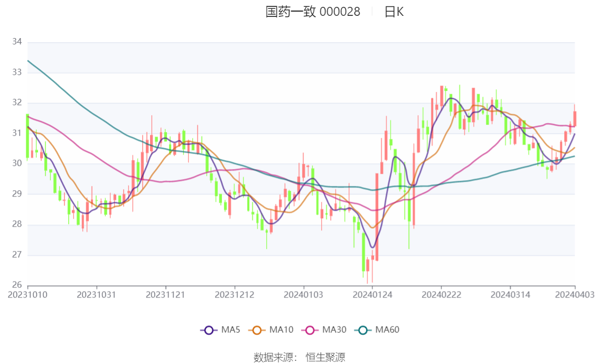This screenshot has width=599, height=364.
Task: Click the y-axis value 32
Action: [17, 102]
